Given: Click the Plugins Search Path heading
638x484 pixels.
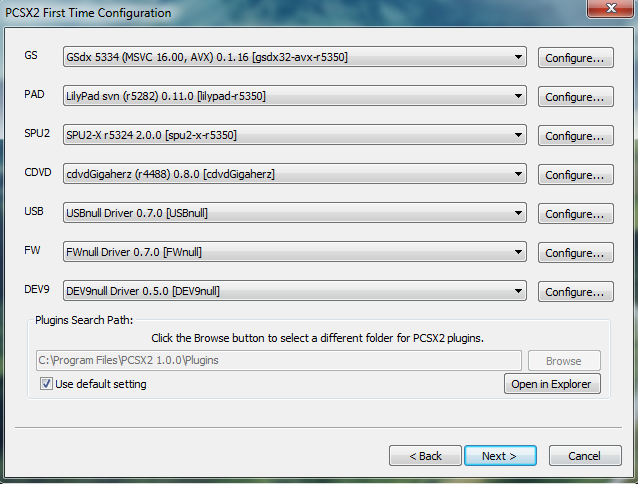Looking at the screenshot, I should 84,320.
